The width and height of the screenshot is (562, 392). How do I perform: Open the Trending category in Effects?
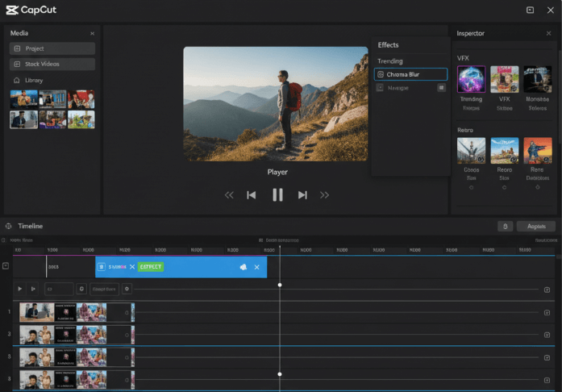[390, 61]
